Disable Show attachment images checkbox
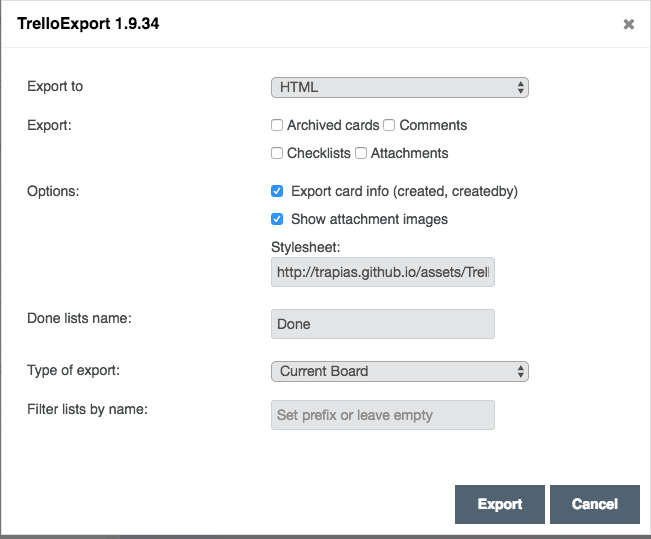Viewport: 651px width, 539px height. [277, 219]
